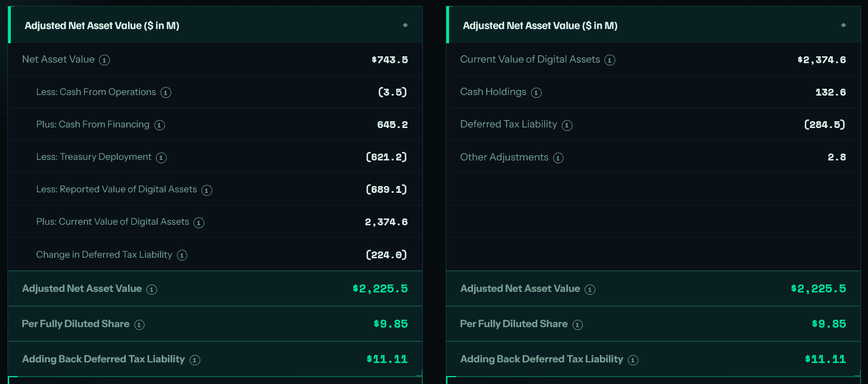Show info for Deferred Tax Liability in right panel

(567, 125)
